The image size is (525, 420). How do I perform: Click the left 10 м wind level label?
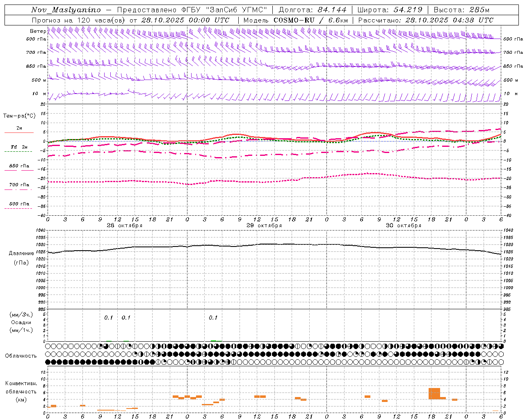pyautogui.click(x=39, y=94)
